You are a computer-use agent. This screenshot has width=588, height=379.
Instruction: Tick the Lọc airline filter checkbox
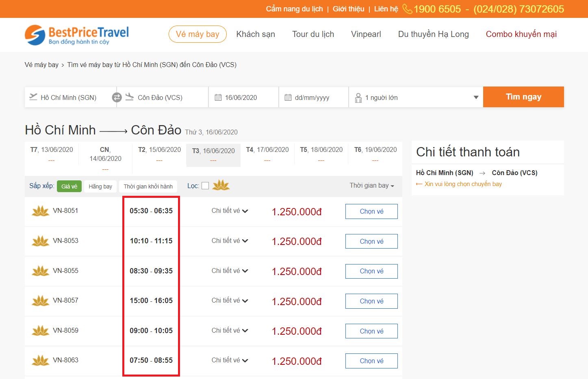point(205,186)
